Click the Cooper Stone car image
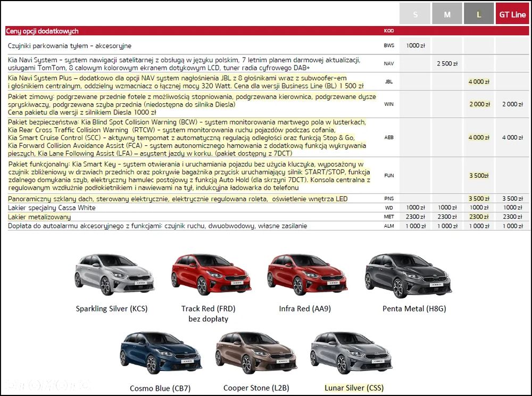Viewport: 532px width, 396px height. [x=256, y=353]
